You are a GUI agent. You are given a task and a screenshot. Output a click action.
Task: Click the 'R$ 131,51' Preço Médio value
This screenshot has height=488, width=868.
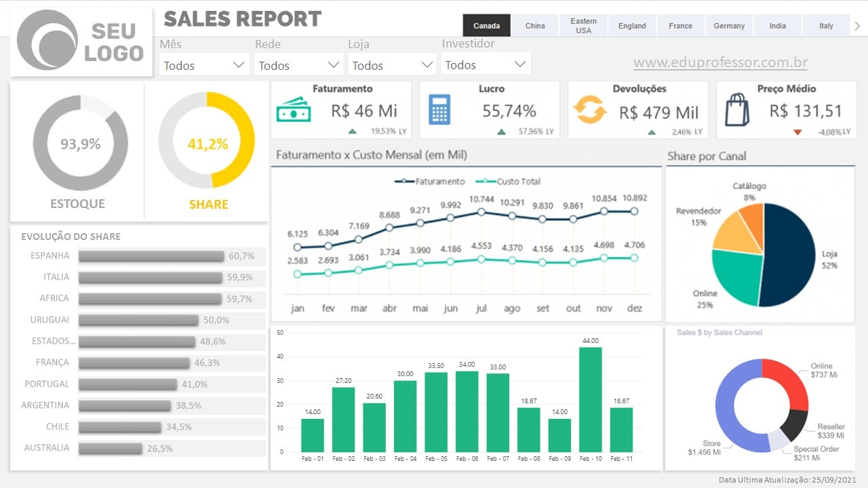(806, 110)
